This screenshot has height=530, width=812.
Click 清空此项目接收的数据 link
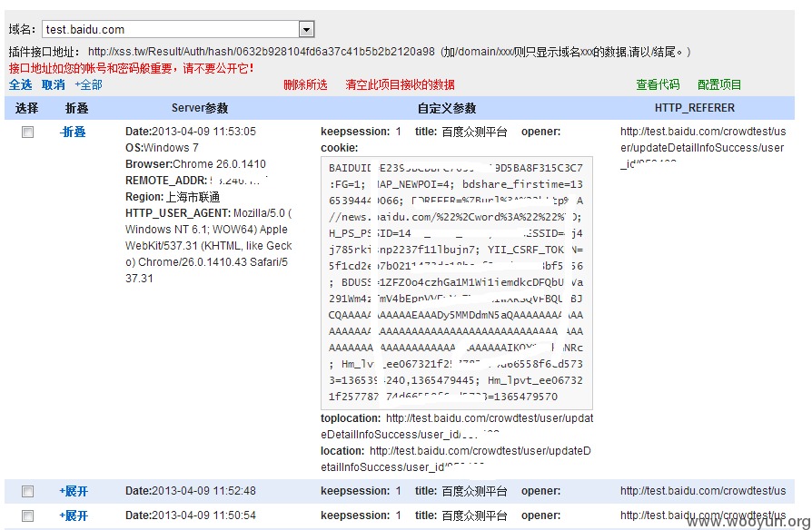click(x=400, y=85)
